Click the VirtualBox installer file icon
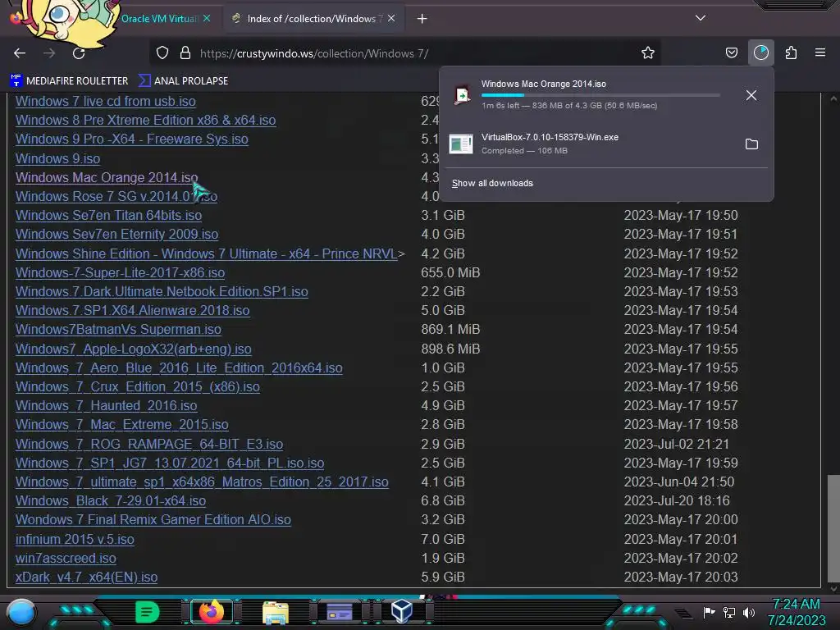The height and width of the screenshot is (630, 840). [461, 144]
